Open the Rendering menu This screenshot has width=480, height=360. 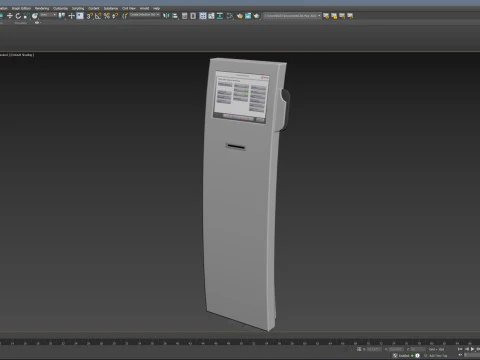pyautogui.click(x=42, y=8)
